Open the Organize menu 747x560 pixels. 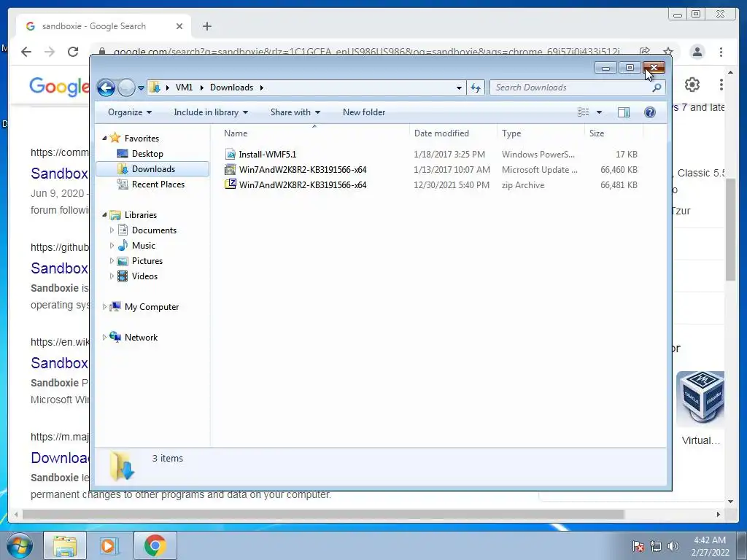coord(130,112)
